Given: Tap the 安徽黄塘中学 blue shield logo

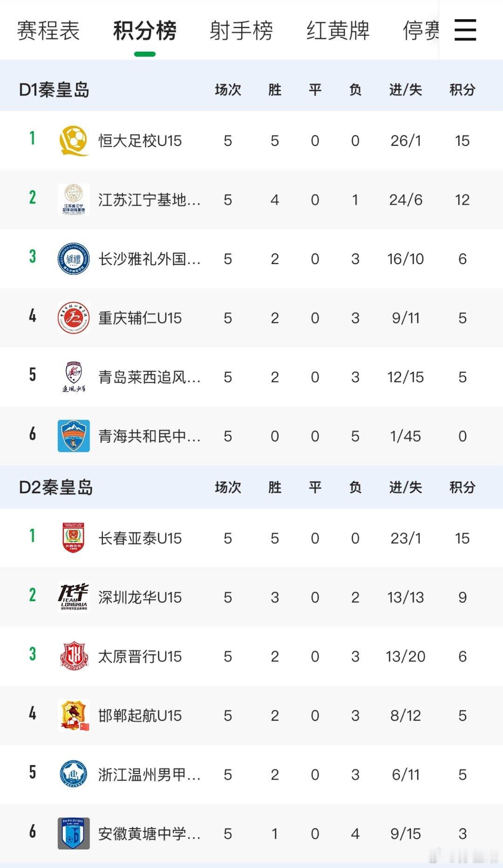Looking at the screenshot, I should click(x=74, y=834).
